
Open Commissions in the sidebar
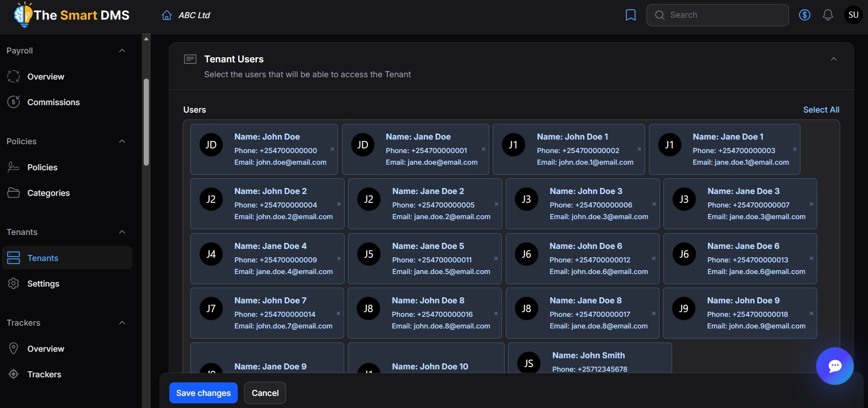tap(53, 102)
